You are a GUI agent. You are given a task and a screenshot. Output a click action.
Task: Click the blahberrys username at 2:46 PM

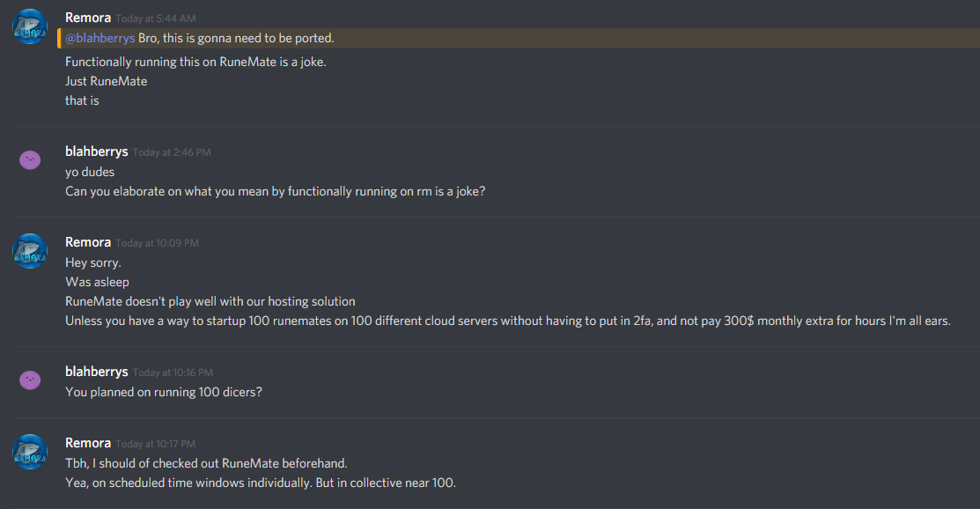96,151
